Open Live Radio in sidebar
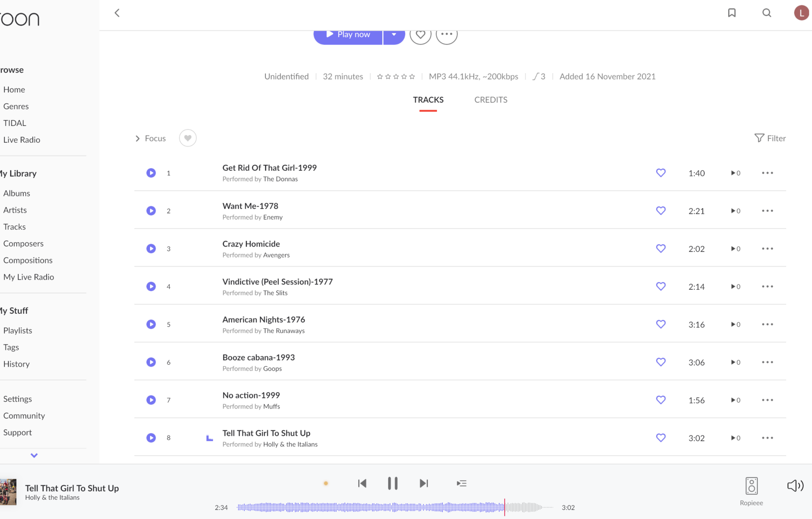Viewport: 812px width, 519px height. pyautogui.click(x=22, y=140)
